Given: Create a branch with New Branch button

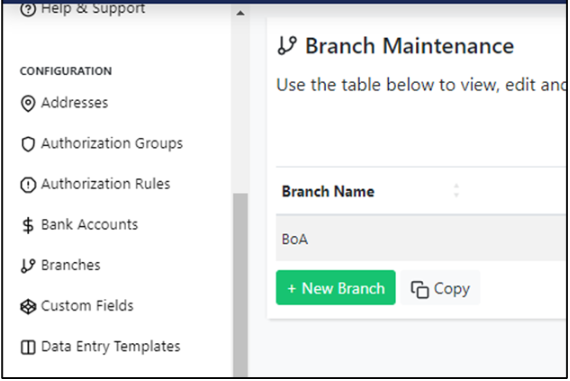Looking at the screenshot, I should point(336,288).
